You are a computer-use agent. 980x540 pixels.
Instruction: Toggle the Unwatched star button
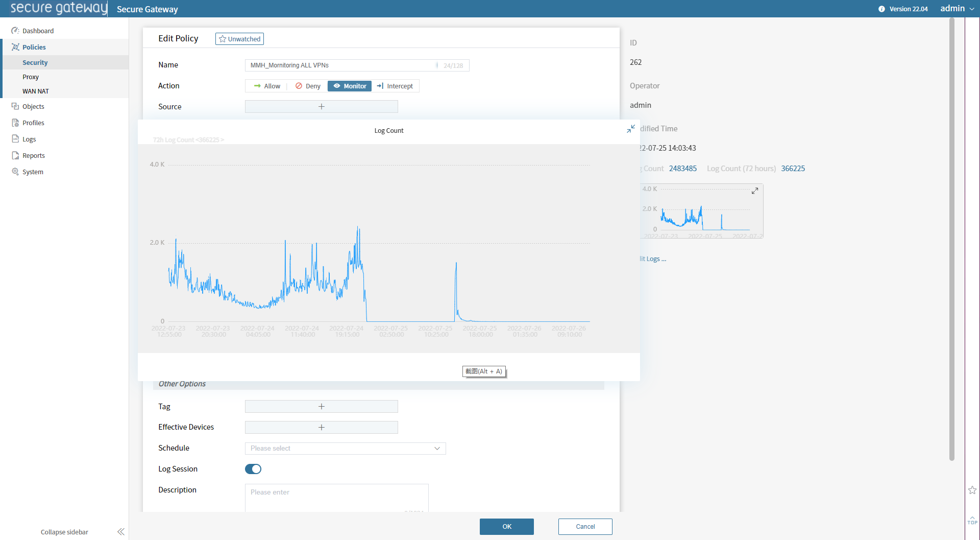pyautogui.click(x=239, y=39)
